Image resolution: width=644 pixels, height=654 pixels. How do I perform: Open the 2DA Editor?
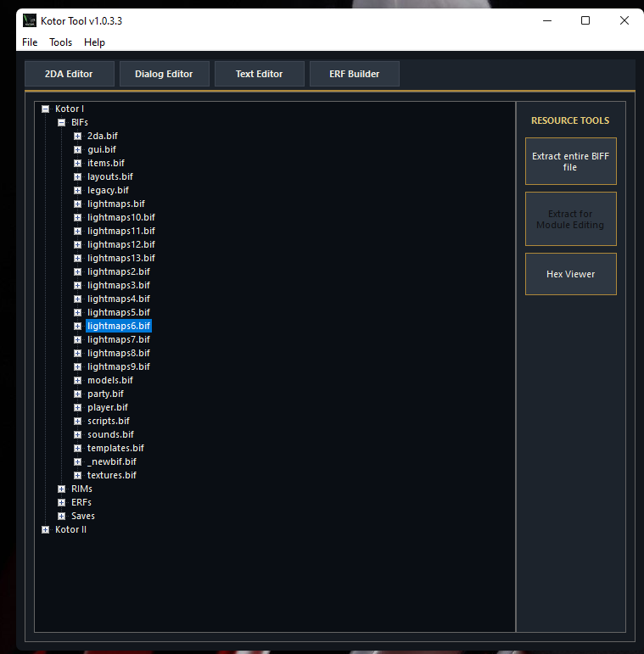[69, 74]
